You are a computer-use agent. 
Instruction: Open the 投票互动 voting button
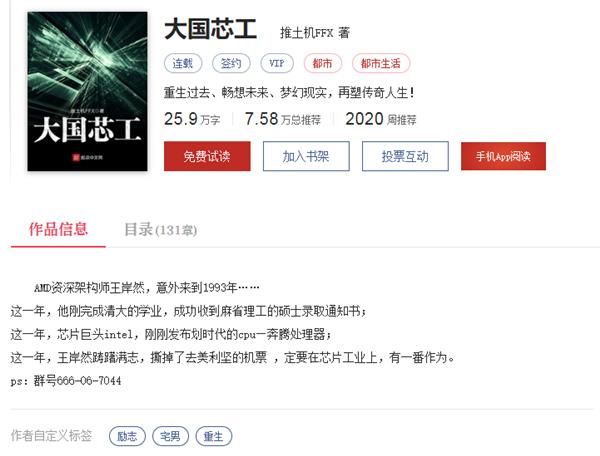tap(405, 156)
